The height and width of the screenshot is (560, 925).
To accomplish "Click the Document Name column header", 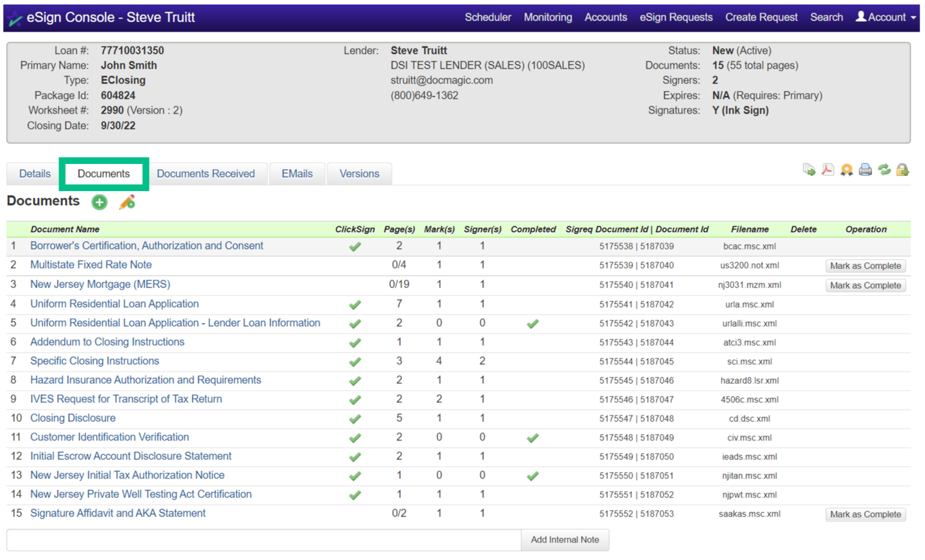I will [65, 230].
